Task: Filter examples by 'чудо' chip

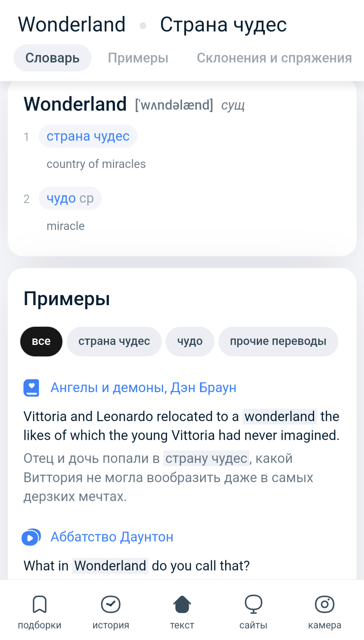Action: 190,341
